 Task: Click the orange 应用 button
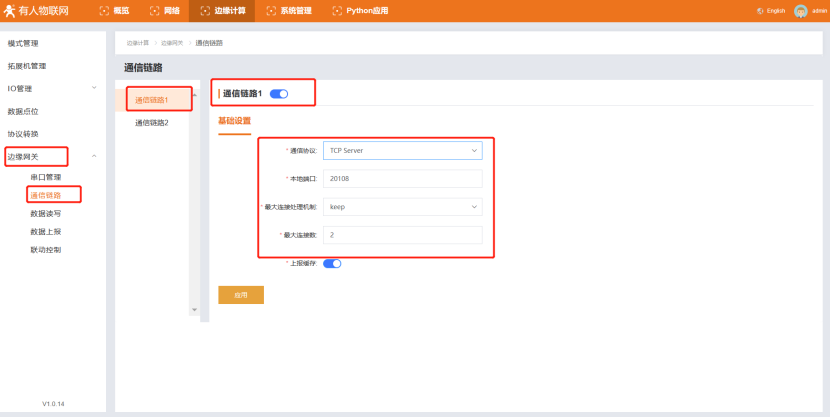click(x=241, y=295)
